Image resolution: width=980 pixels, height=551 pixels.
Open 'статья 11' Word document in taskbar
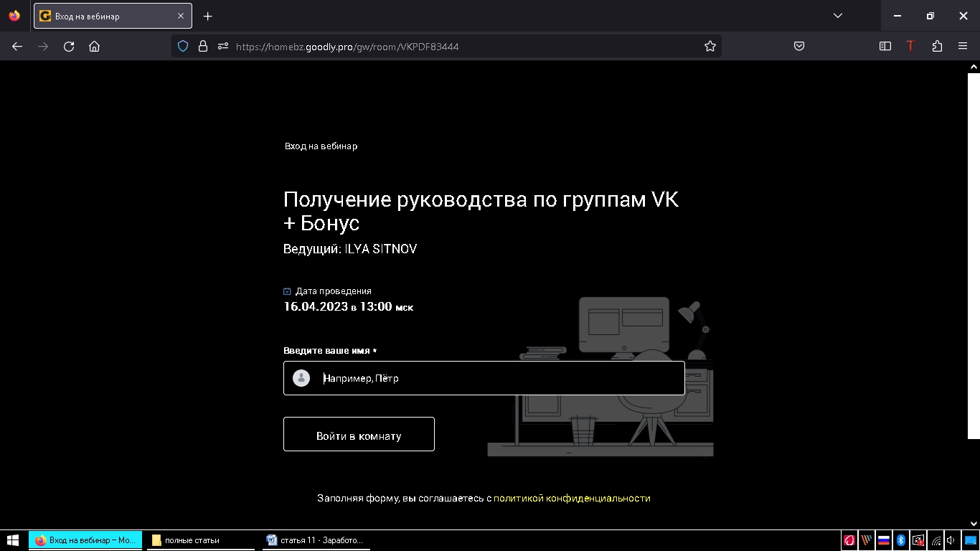point(316,540)
